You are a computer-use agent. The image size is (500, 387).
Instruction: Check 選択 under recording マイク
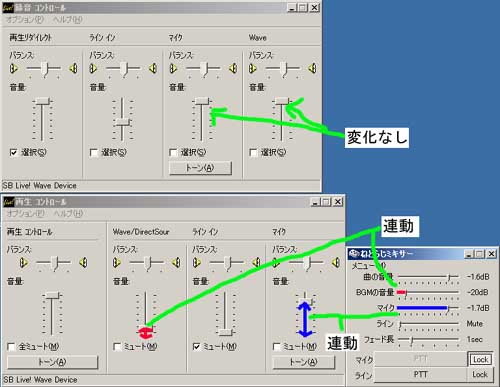(x=173, y=153)
